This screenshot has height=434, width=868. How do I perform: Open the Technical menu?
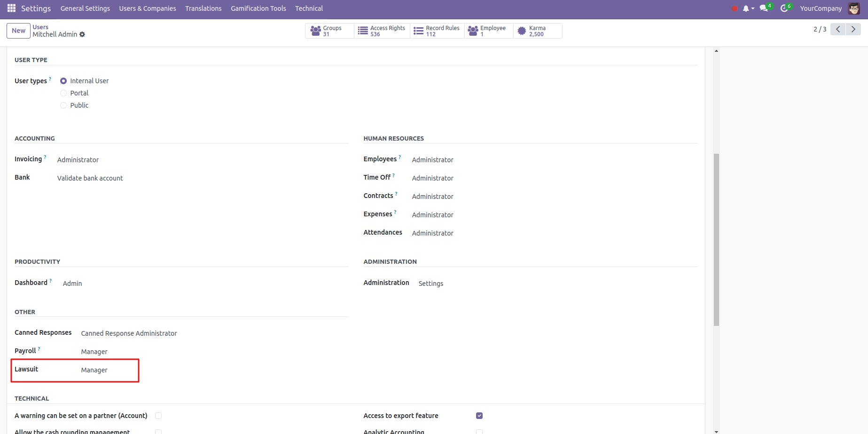pyautogui.click(x=309, y=8)
